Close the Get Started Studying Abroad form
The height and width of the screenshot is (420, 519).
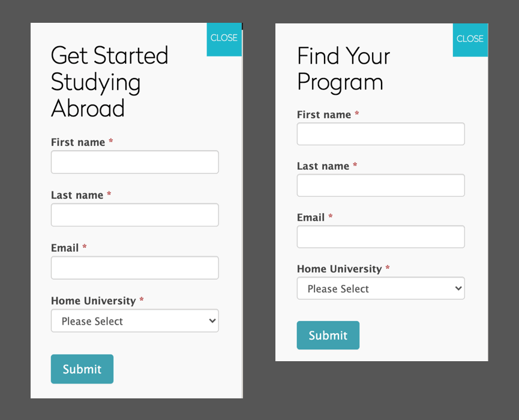click(224, 38)
